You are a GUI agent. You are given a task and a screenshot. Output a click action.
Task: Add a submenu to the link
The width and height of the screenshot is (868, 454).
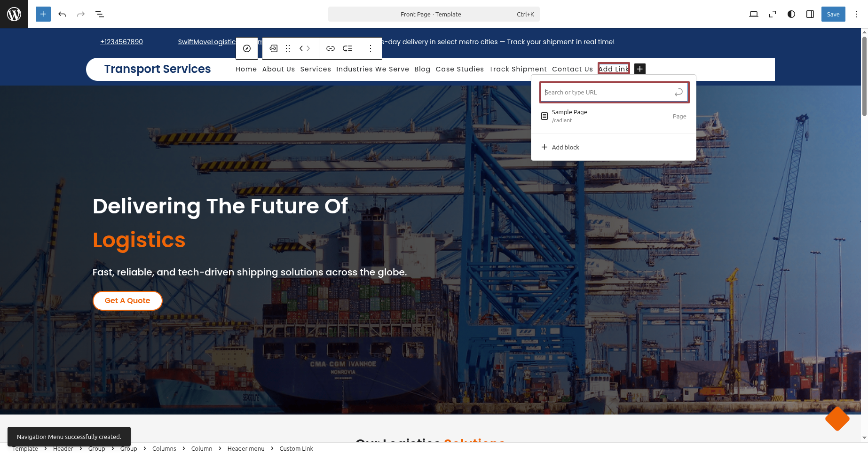point(347,48)
